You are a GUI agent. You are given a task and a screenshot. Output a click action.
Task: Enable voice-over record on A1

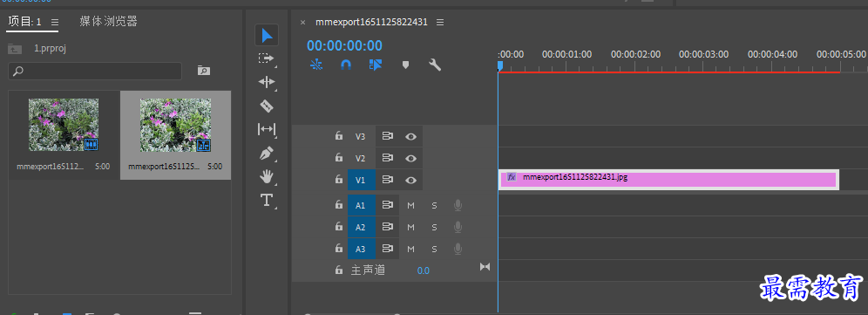(x=458, y=205)
